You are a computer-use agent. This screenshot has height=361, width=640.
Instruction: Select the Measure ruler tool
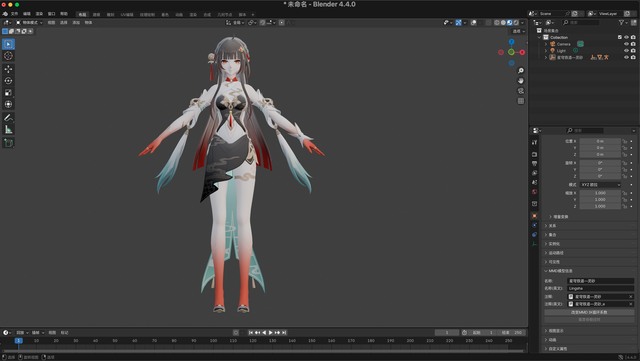tap(8, 129)
